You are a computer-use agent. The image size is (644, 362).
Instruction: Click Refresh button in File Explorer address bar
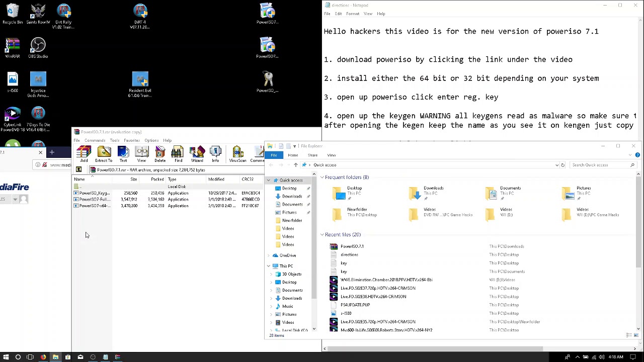(563, 165)
